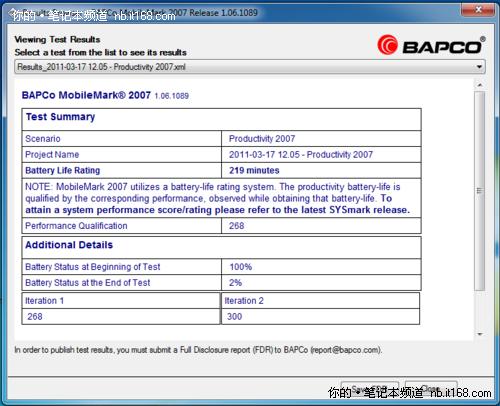This screenshot has width=500, height=406.
Task: Click the 'Additional Details' header
Action: click(x=69, y=245)
